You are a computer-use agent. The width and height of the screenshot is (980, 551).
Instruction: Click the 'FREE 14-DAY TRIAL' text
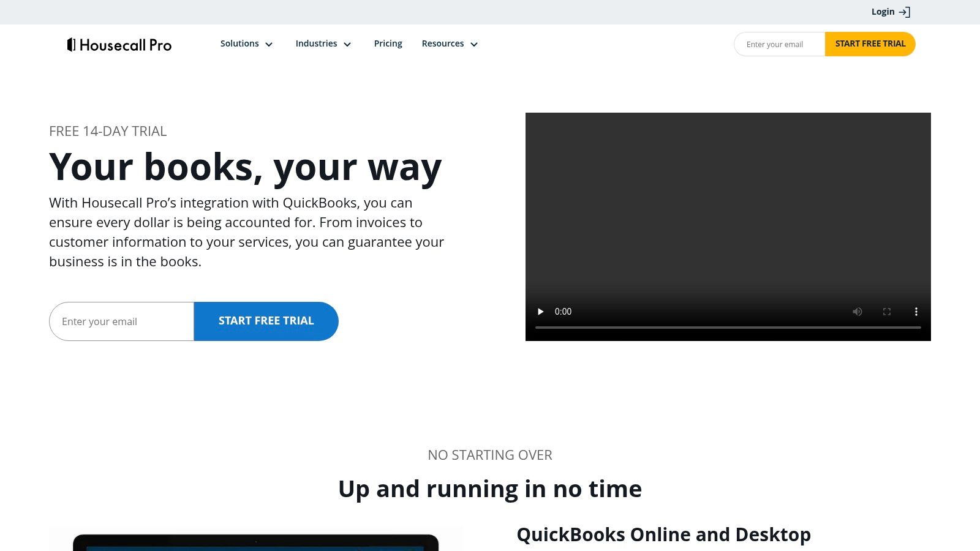[x=108, y=132]
